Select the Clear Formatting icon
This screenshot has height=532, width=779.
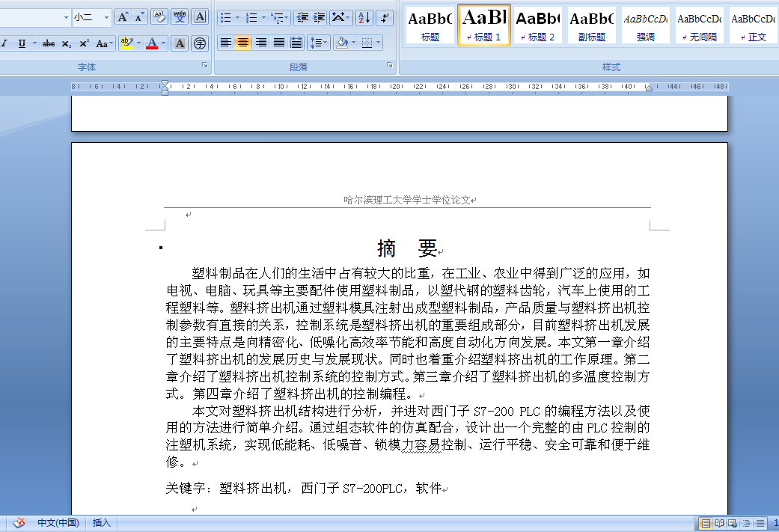[x=159, y=15]
